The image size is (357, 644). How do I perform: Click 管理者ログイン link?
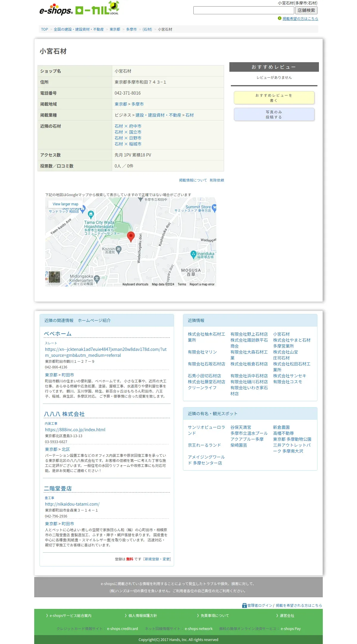[260, 606]
